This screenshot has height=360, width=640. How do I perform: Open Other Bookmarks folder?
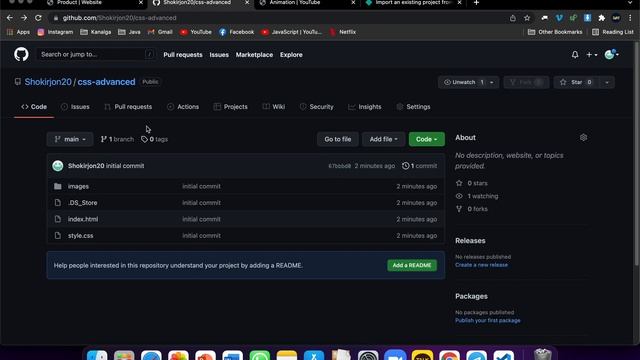pyautogui.click(x=555, y=32)
